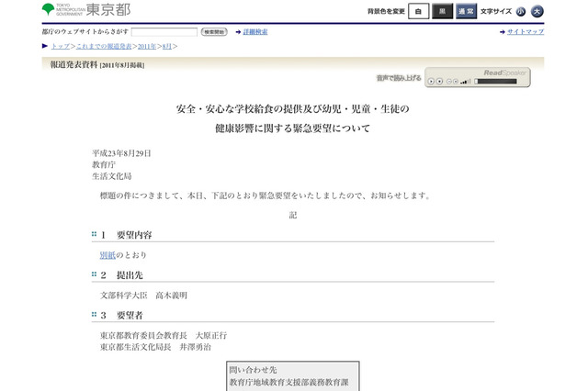Click ReadSpeaker forward small button
The image size is (588, 391).
pyautogui.click(x=456, y=82)
